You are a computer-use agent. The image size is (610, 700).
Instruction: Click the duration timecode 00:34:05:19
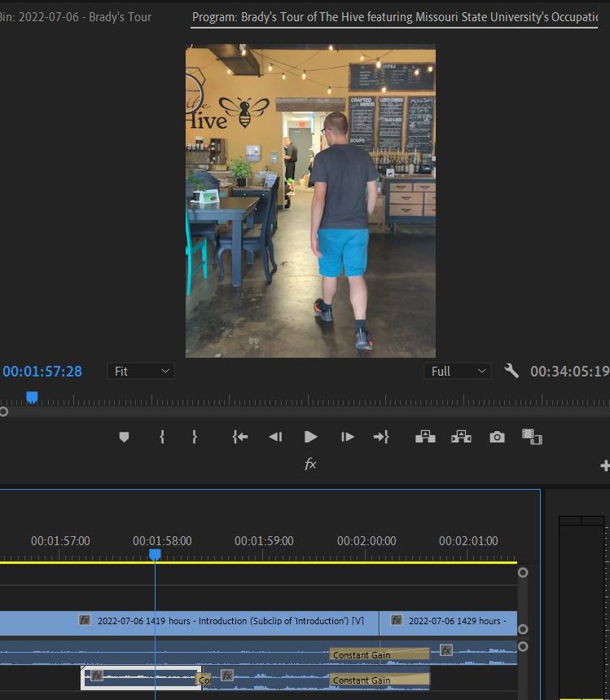pos(570,372)
